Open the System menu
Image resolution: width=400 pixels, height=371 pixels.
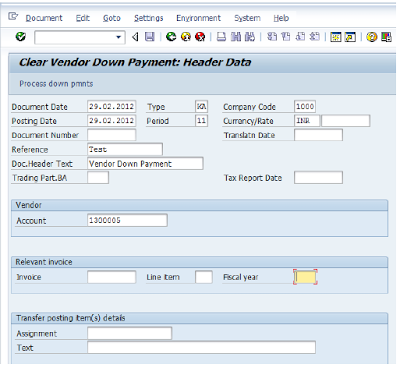(247, 18)
